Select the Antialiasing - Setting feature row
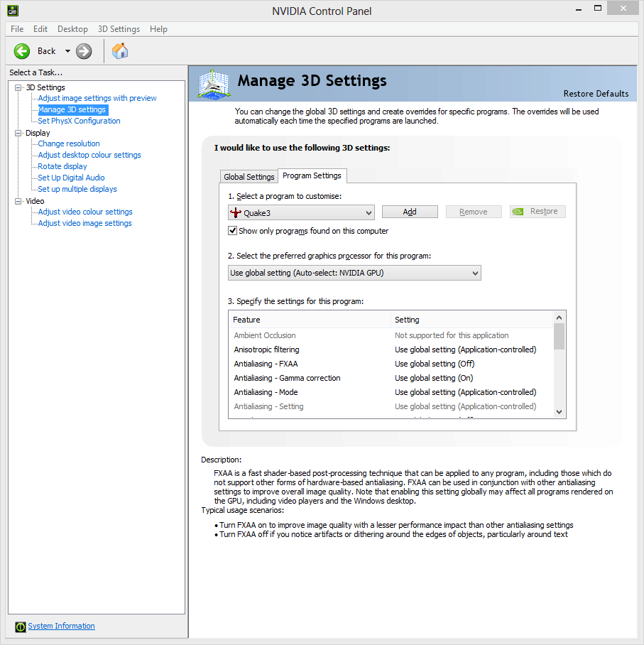The image size is (644, 645). pyautogui.click(x=391, y=406)
